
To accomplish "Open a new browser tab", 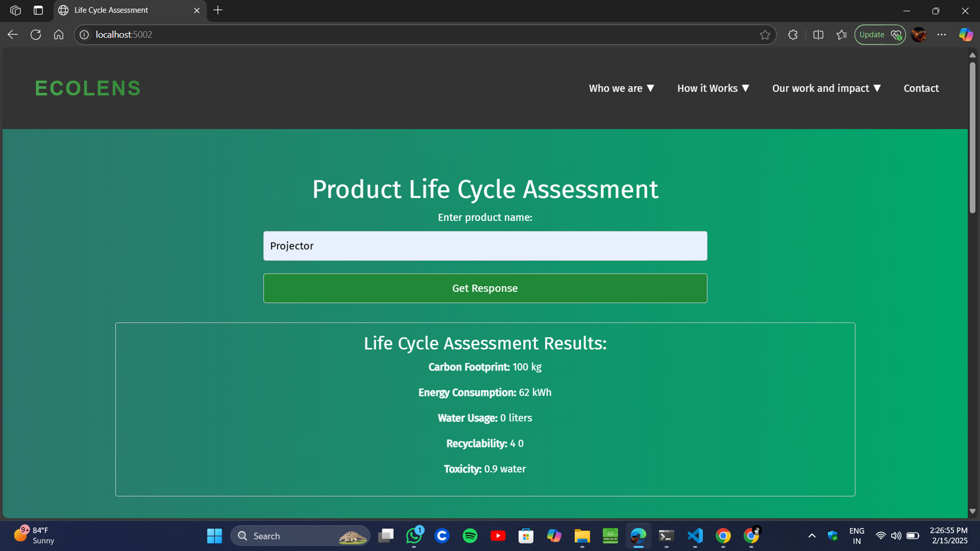I will click(218, 10).
